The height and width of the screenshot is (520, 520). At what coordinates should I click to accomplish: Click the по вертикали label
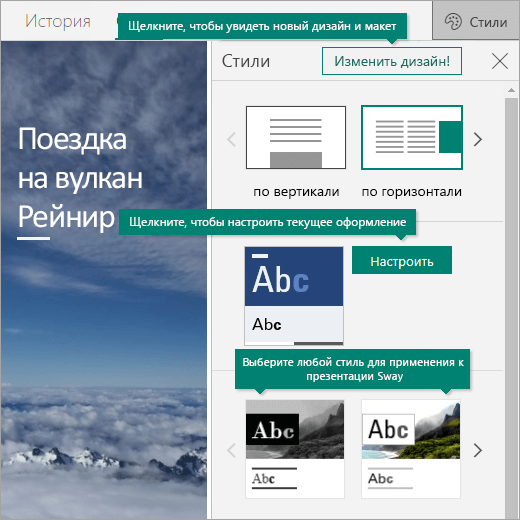296,192
